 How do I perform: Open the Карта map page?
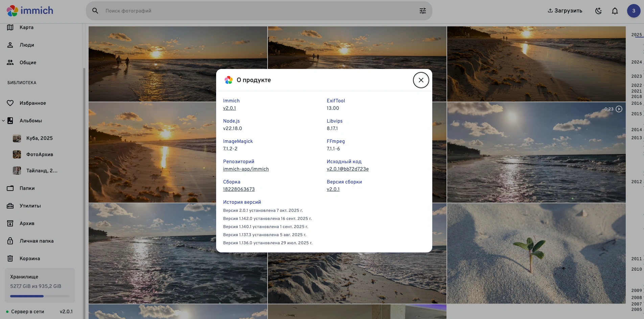coord(26,27)
